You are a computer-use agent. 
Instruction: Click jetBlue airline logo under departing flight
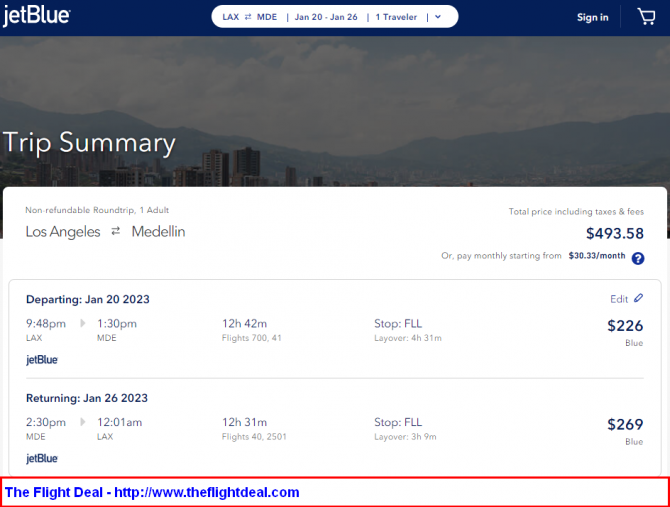coord(42,360)
